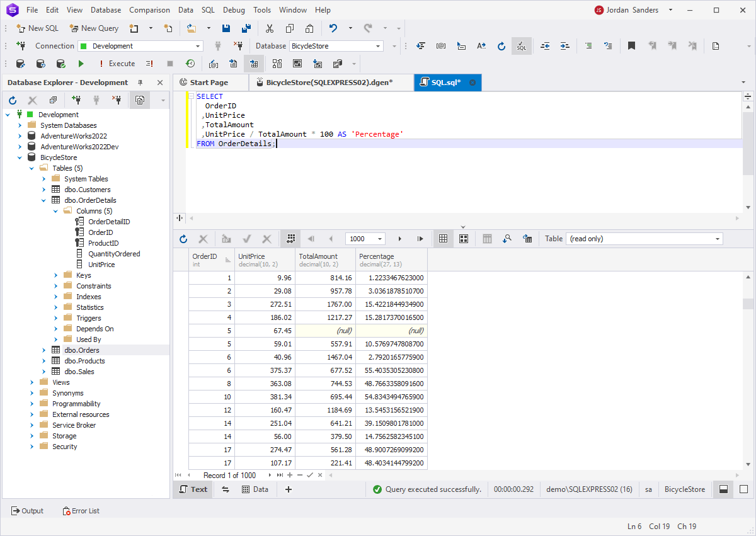
Task: Click the New Connection plug icon
Action: [x=21, y=46]
